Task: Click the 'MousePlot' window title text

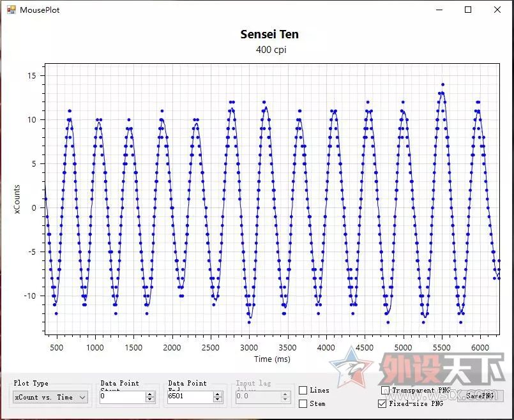Action: coord(40,10)
